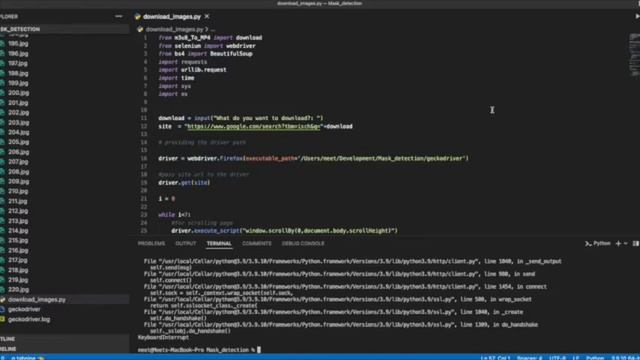Click the 'KeyboardInterrupt' text in the terminal
640x360 pixels.
pos(163,338)
